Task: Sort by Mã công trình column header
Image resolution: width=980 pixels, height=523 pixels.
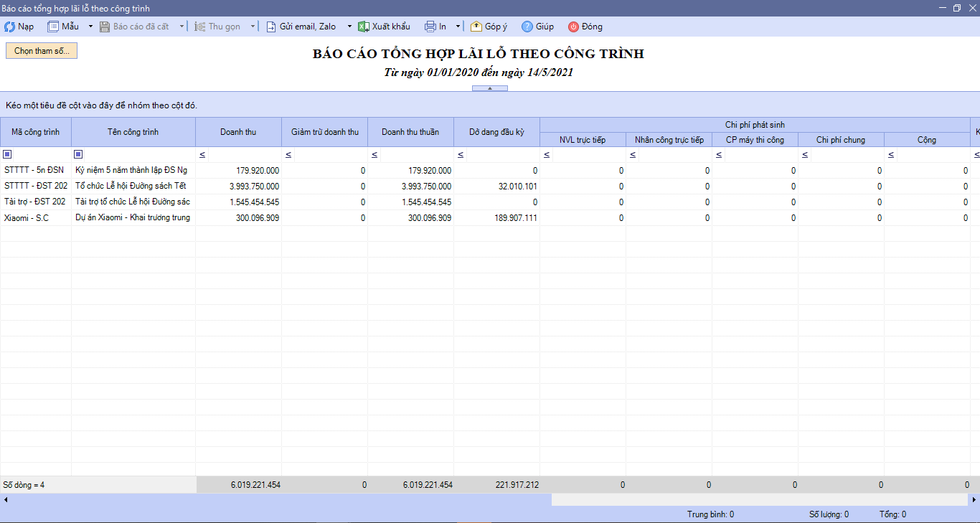Action: (x=36, y=132)
